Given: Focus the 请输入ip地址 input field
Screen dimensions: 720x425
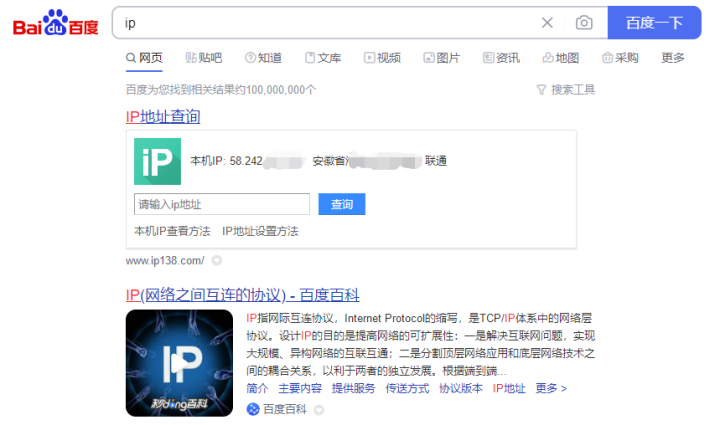Looking at the screenshot, I should (222, 204).
